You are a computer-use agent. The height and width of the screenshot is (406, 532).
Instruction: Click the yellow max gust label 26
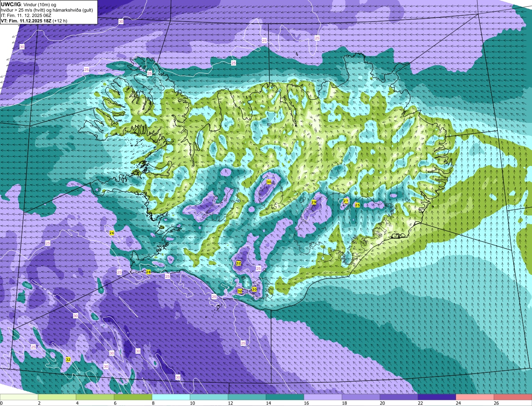pos(111,233)
